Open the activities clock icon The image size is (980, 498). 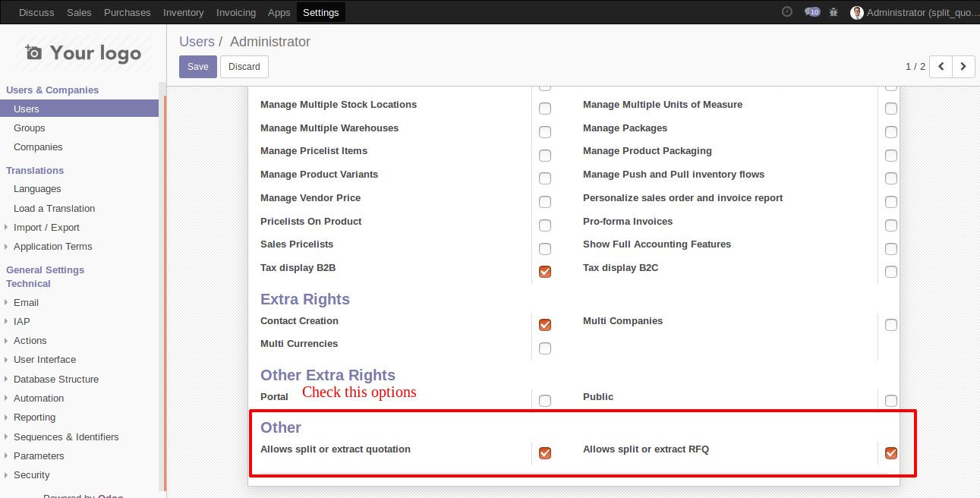click(x=787, y=11)
